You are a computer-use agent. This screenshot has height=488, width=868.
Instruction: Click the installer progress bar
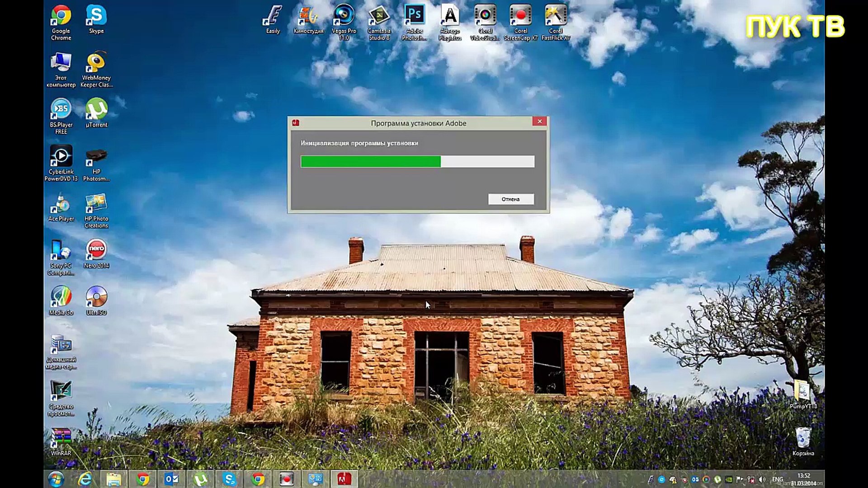click(417, 161)
